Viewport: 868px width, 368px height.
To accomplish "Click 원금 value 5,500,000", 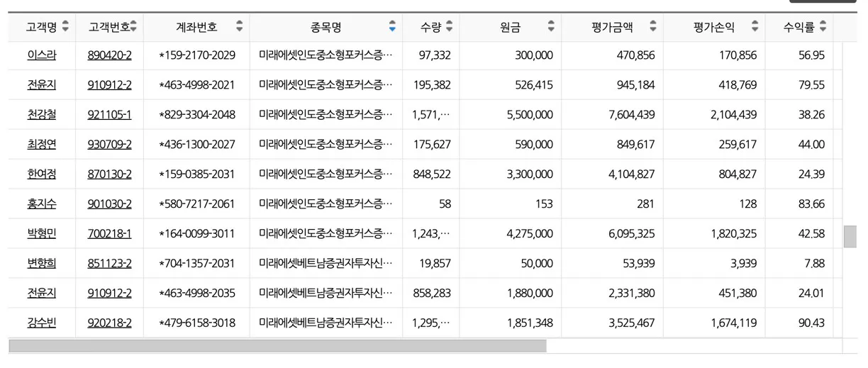I will (530, 114).
